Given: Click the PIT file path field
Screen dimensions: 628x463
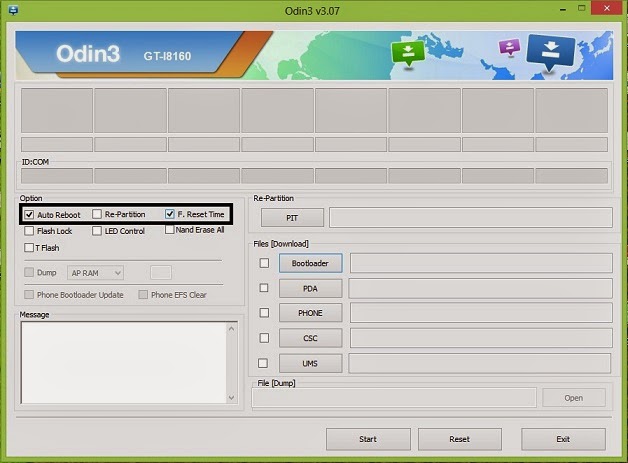Looking at the screenshot, I should tap(471, 218).
